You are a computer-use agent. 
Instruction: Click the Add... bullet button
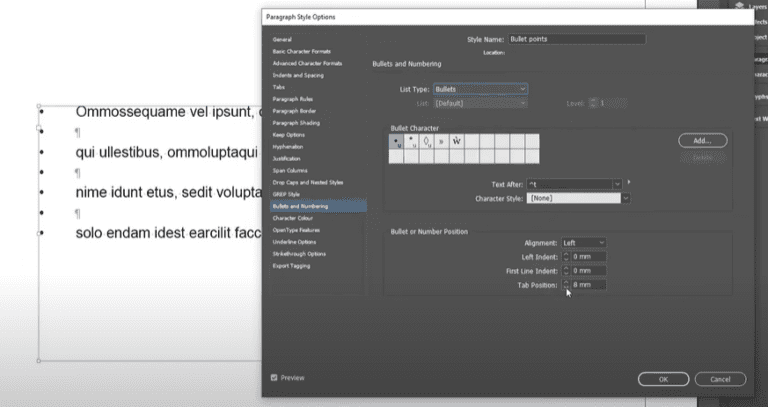[702, 141]
